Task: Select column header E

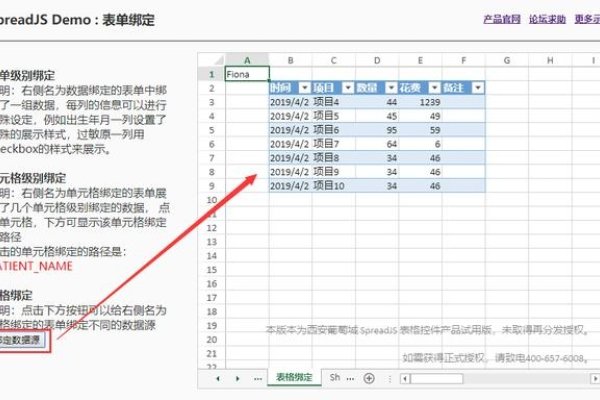Action: (x=420, y=60)
